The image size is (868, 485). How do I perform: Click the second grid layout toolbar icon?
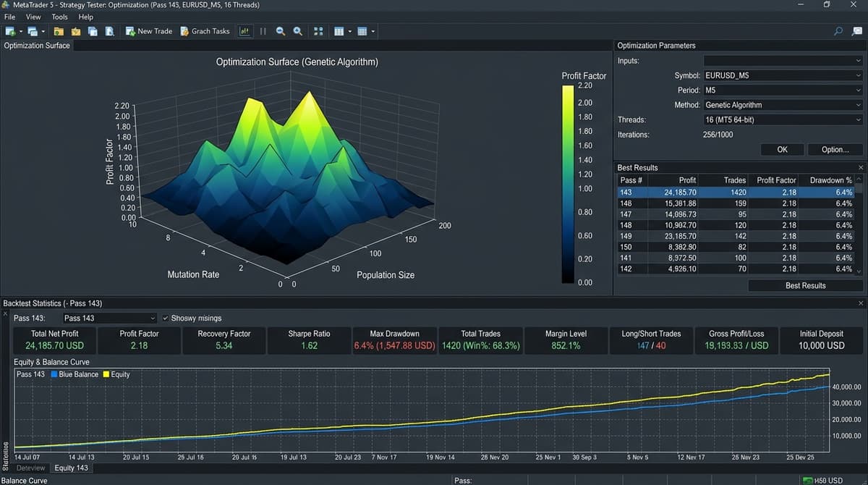point(362,31)
